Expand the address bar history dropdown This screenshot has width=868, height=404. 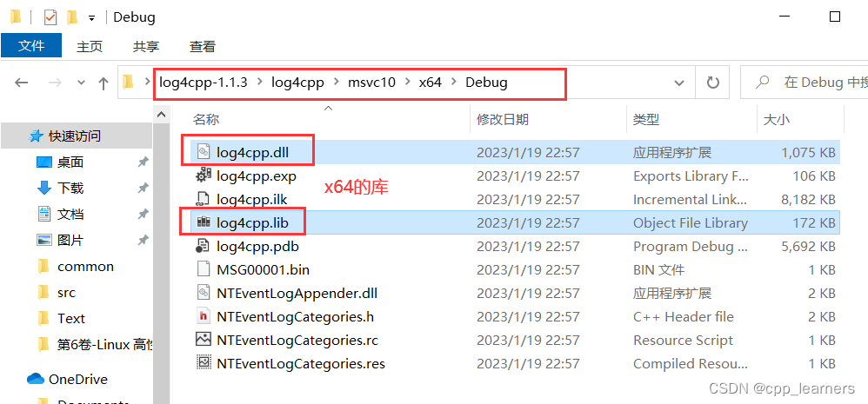pyautogui.click(x=679, y=83)
